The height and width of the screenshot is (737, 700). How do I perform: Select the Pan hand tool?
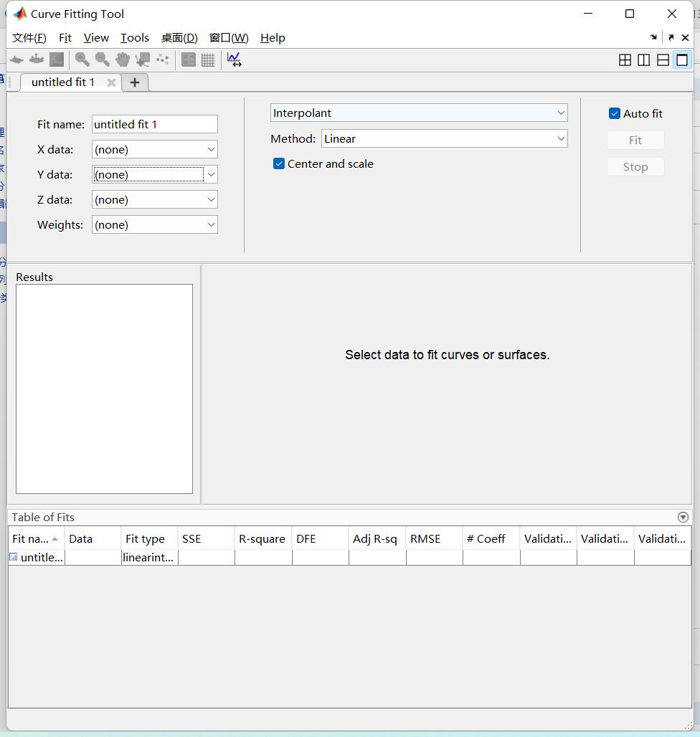122,60
